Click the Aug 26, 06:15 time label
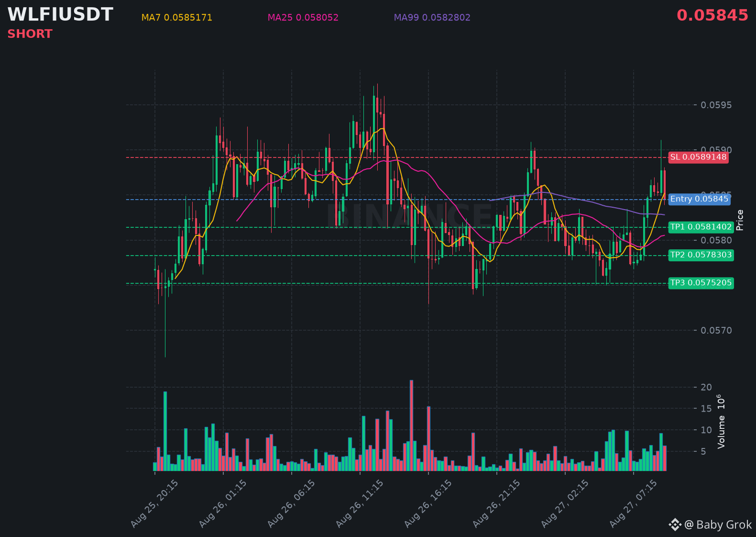Screen dimensions: 756x537 291,504
